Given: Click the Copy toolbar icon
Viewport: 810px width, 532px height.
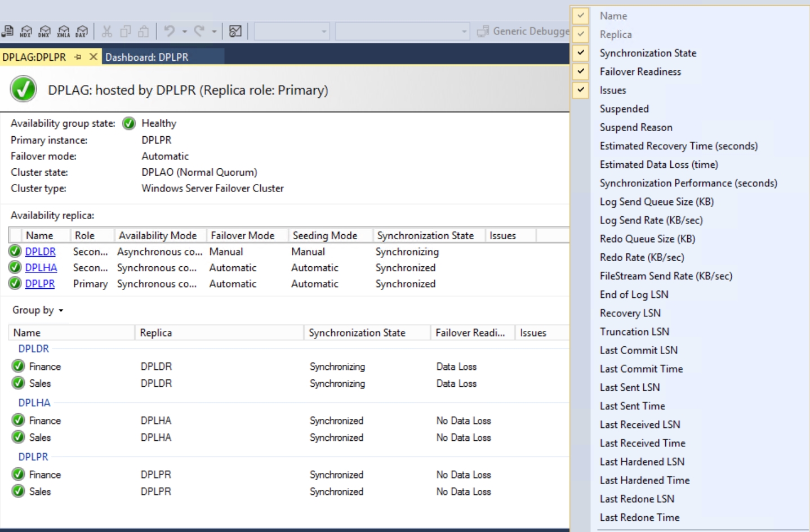Looking at the screenshot, I should point(125,32).
